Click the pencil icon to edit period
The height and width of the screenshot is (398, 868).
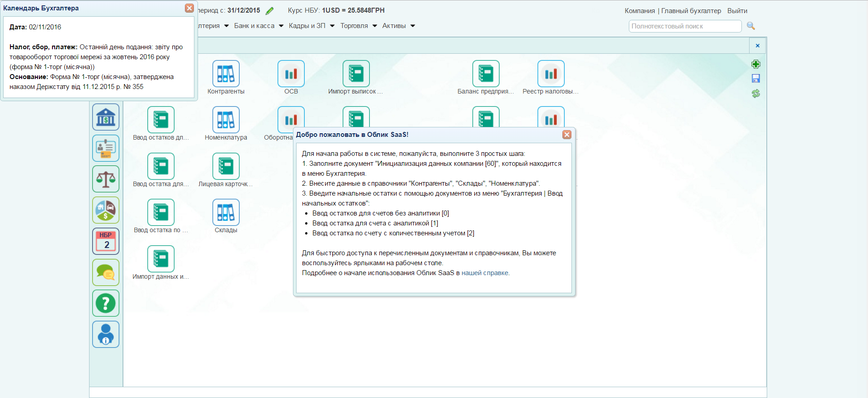[x=270, y=11]
